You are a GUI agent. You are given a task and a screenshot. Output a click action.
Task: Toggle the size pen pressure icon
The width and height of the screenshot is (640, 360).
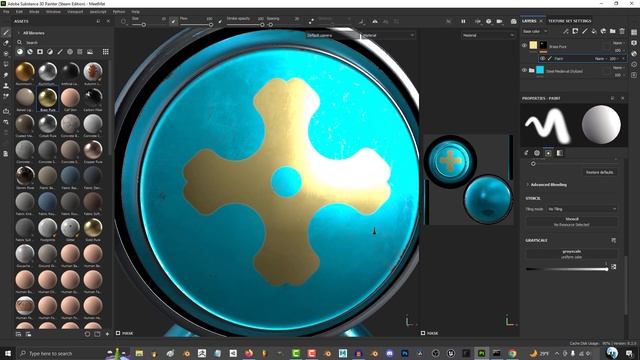click(173, 21)
